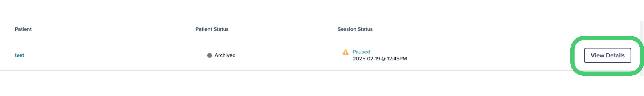Click the Paused text above the timestamp
Image resolution: width=644 pixels, height=96 pixels.
361,52
